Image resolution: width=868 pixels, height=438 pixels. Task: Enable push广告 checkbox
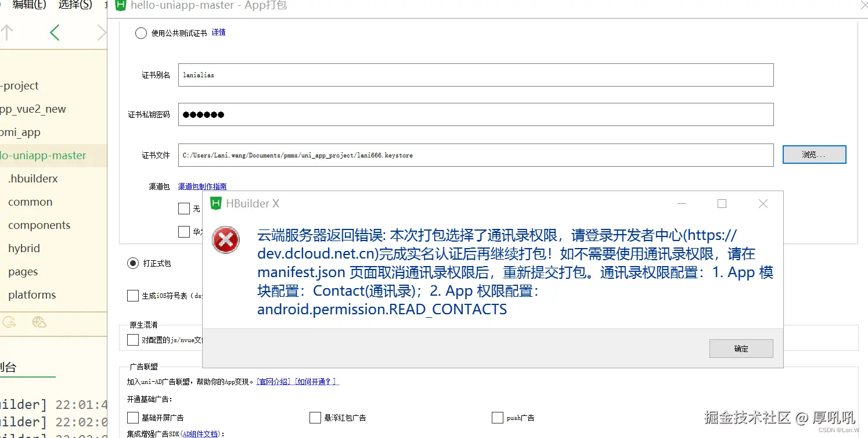(498, 418)
